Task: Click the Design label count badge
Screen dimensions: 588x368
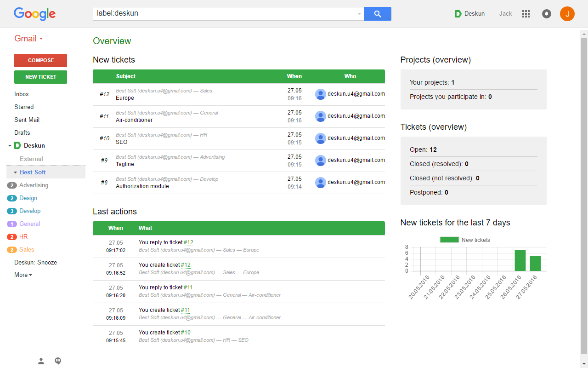Action: pyautogui.click(x=12, y=198)
